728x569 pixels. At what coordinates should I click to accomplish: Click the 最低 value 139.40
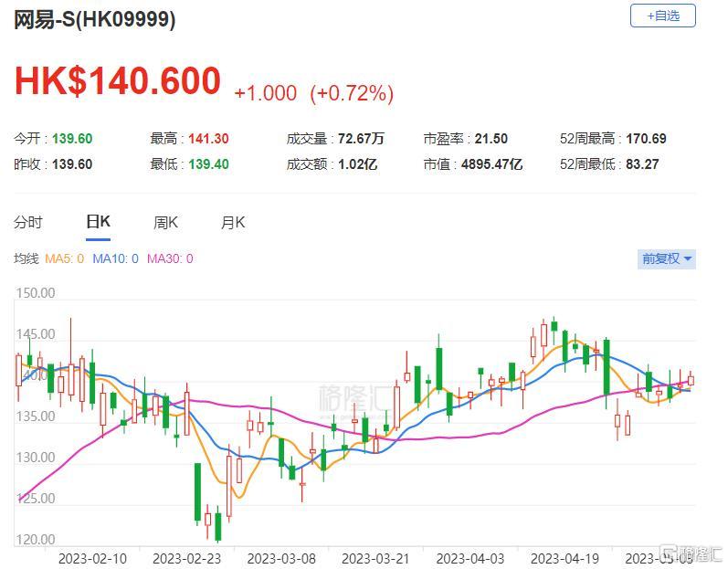coord(208,163)
